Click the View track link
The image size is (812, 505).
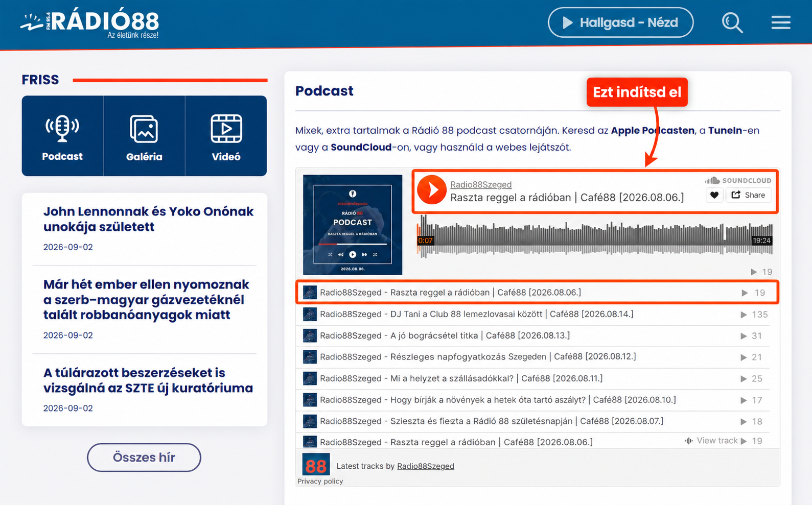(x=712, y=441)
